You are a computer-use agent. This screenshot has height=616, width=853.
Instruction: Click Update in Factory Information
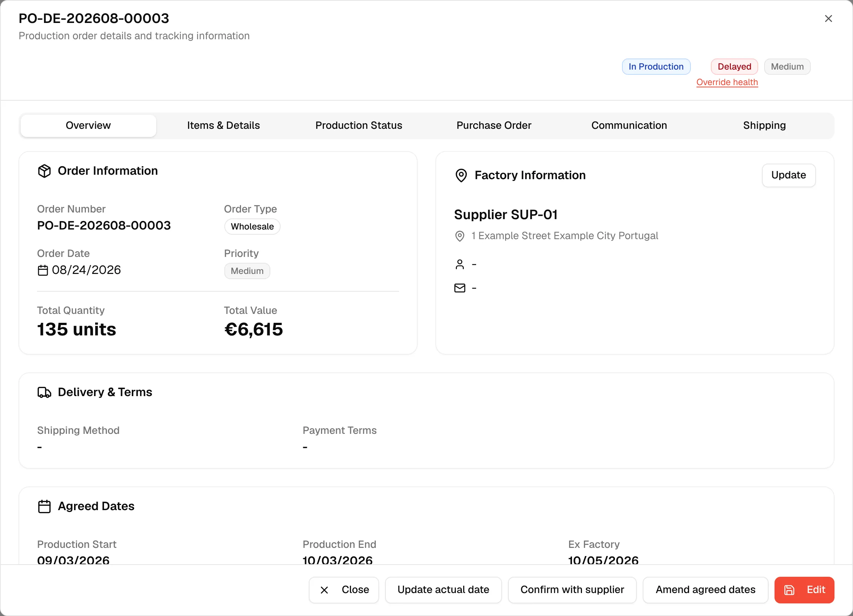pos(789,175)
